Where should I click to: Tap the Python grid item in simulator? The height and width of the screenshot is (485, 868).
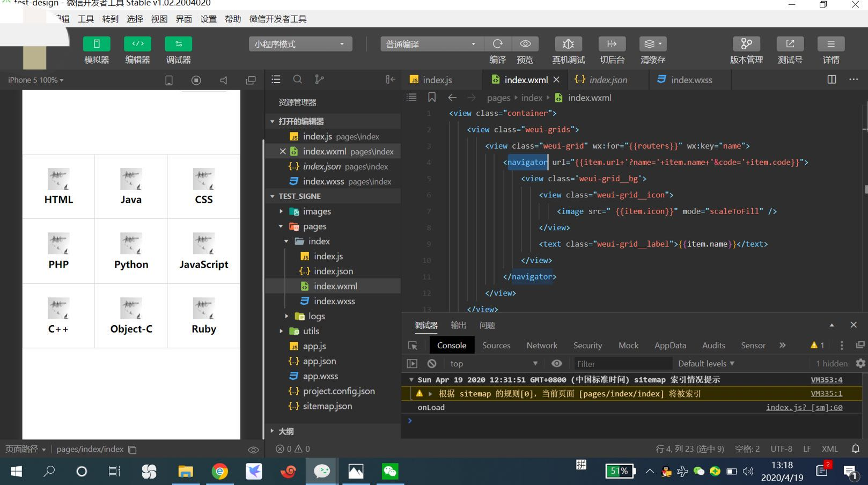tap(131, 251)
